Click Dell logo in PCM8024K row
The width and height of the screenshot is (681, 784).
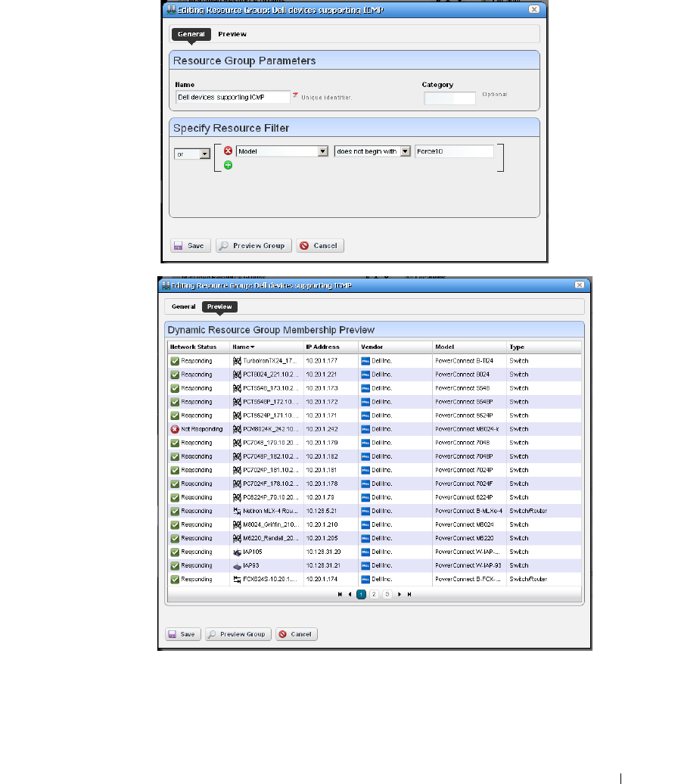pos(365,429)
